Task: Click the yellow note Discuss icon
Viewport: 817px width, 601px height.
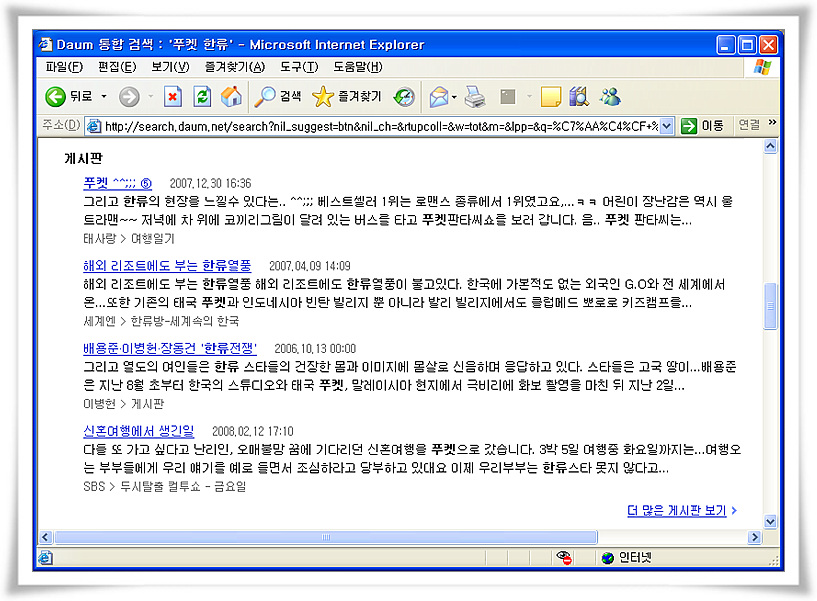Action: pyautogui.click(x=551, y=96)
